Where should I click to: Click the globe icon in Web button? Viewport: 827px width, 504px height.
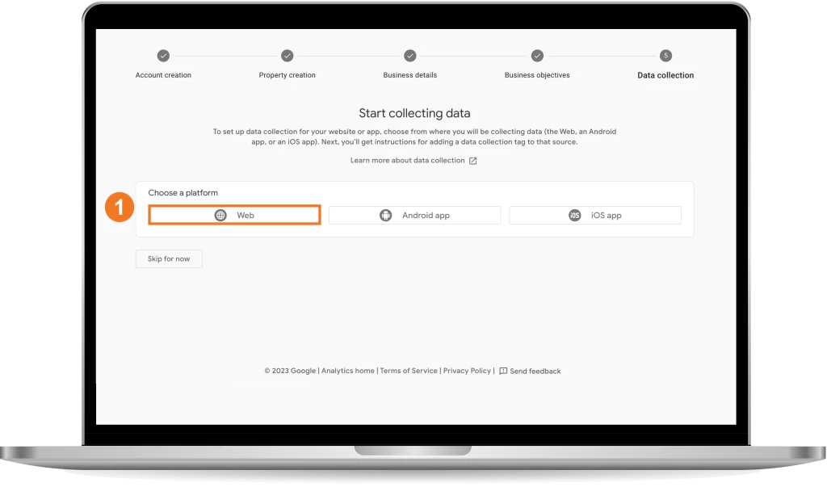[x=220, y=215]
